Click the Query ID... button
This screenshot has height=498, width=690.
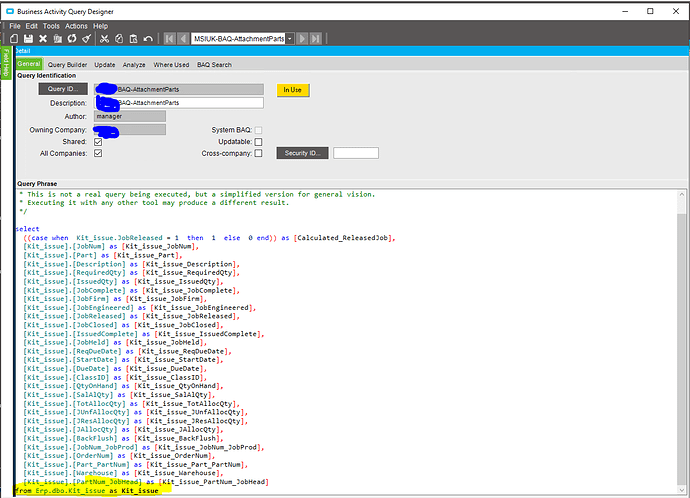pos(63,89)
